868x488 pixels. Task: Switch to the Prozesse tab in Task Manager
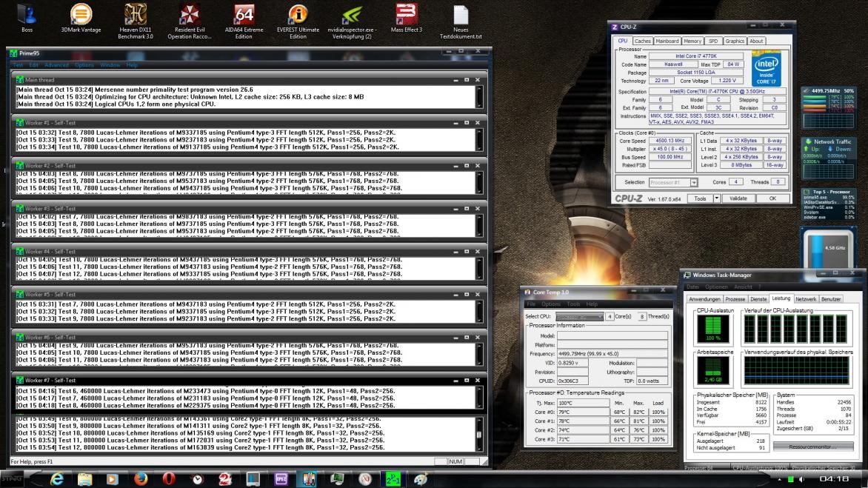735,299
